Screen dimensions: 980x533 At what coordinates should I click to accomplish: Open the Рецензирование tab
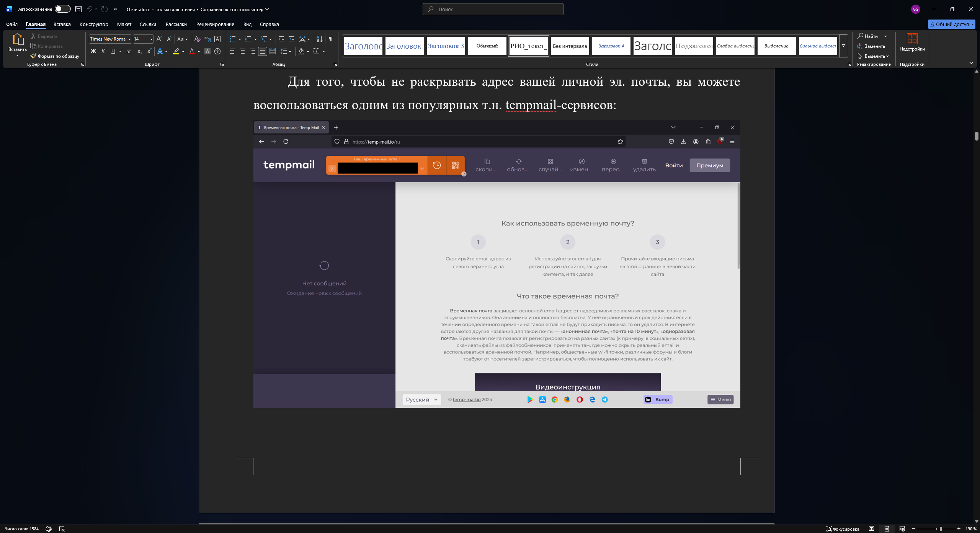coord(215,24)
